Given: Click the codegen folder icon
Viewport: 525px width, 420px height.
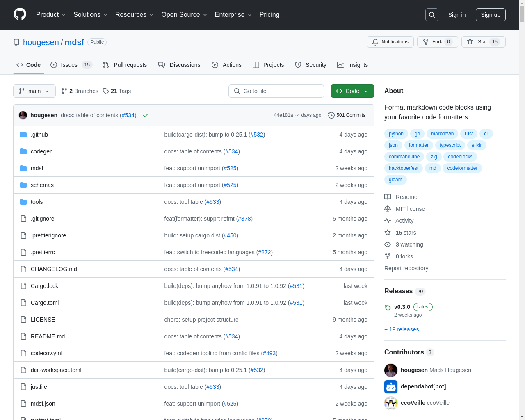Looking at the screenshot, I should point(23,151).
